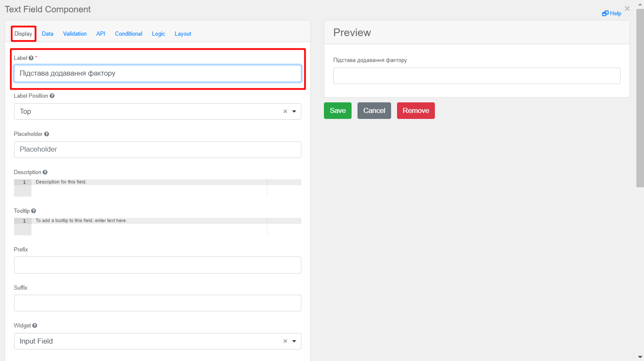Expand the Label Position dropdown arrow
The image size is (644, 361).
pyautogui.click(x=294, y=112)
